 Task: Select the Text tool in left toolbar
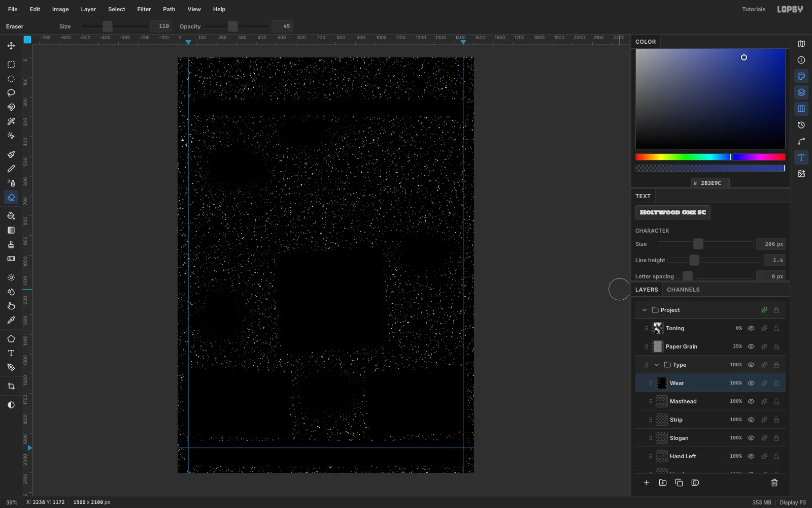(11, 353)
